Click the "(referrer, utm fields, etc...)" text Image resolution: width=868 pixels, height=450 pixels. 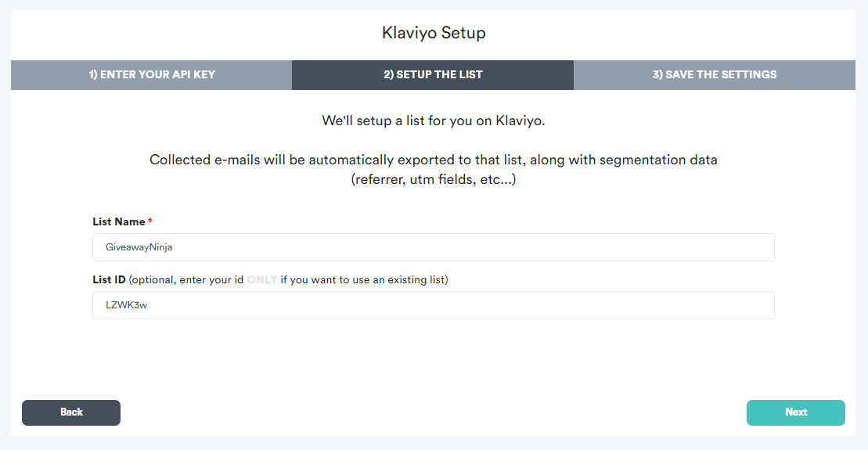coord(434,179)
